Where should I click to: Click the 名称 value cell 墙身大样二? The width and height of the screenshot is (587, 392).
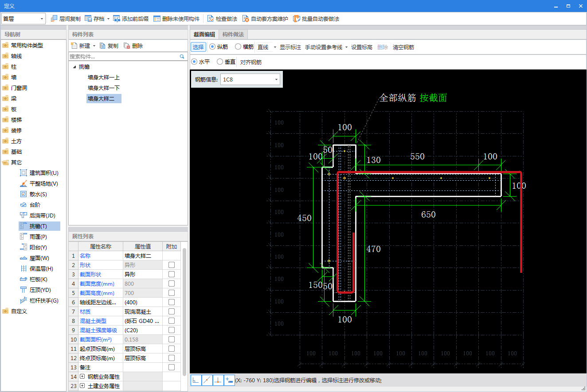[x=143, y=256]
